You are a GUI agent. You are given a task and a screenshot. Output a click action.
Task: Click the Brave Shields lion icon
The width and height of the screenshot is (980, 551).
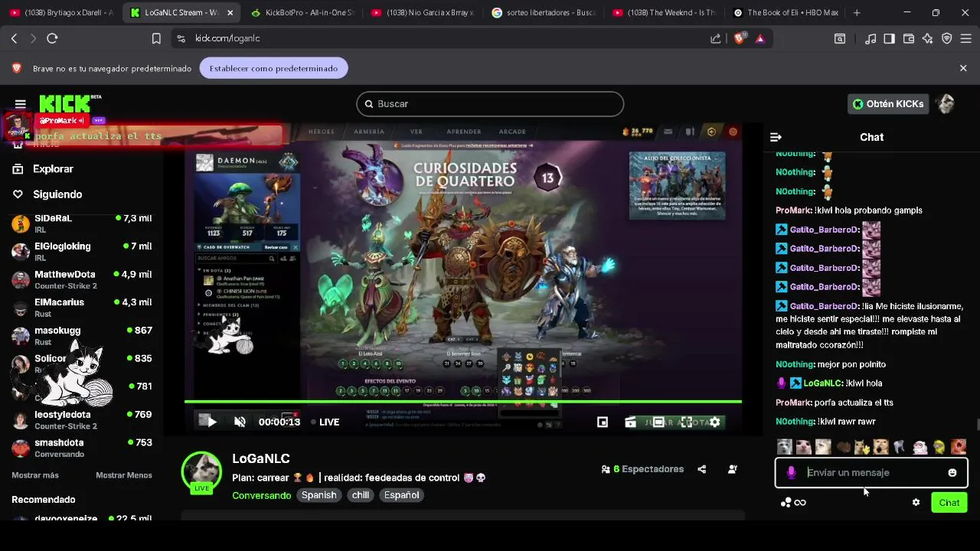click(x=739, y=38)
